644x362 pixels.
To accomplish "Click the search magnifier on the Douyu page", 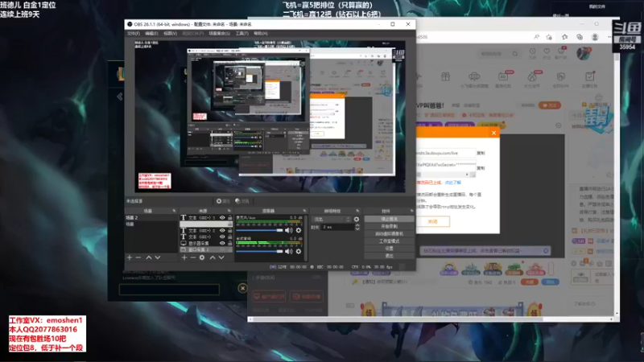I will pos(515,54).
